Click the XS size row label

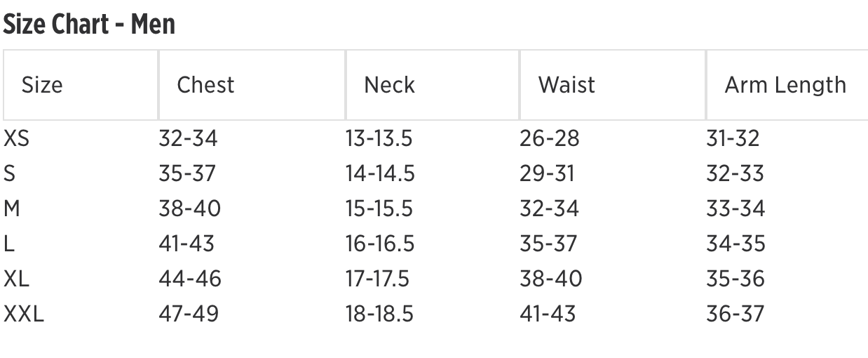click(17, 138)
